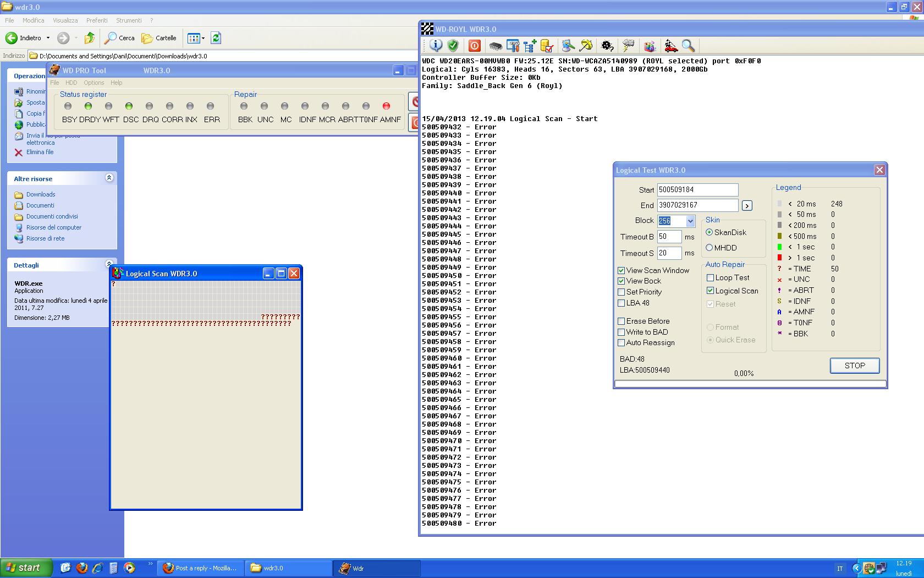The height and width of the screenshot is (578, 924).
Task: Click the red power button toolbar icon
Action: tap(475, 46)
